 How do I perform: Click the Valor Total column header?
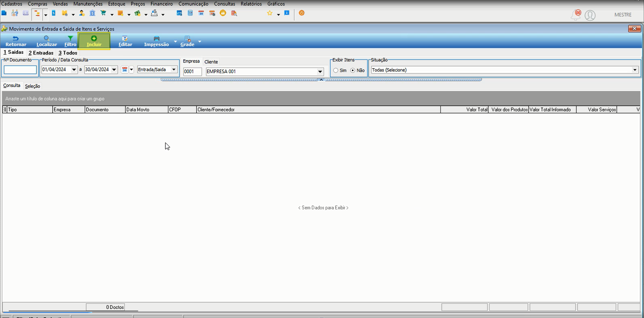(464, 109)
